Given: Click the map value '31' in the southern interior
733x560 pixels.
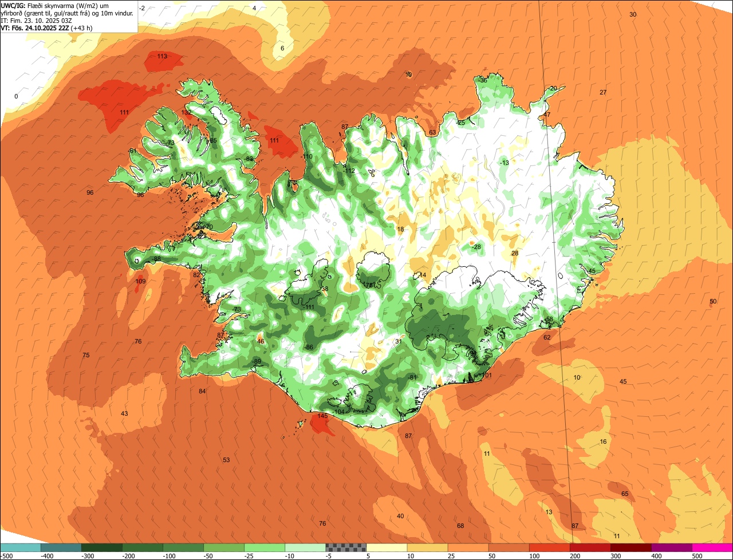Looking at the screenshot, I should pyautogui.click(x=398, y=341).
